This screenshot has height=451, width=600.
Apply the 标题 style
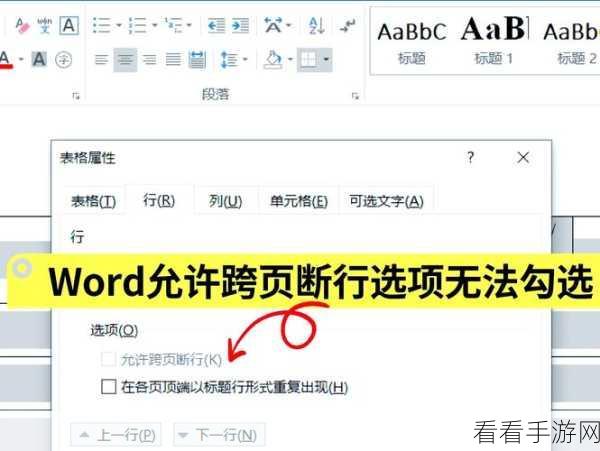point(412,41)
